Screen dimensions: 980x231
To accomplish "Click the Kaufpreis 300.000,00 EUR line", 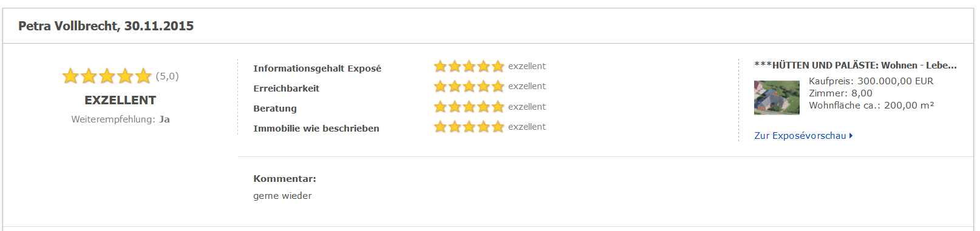I will (871, 81).
